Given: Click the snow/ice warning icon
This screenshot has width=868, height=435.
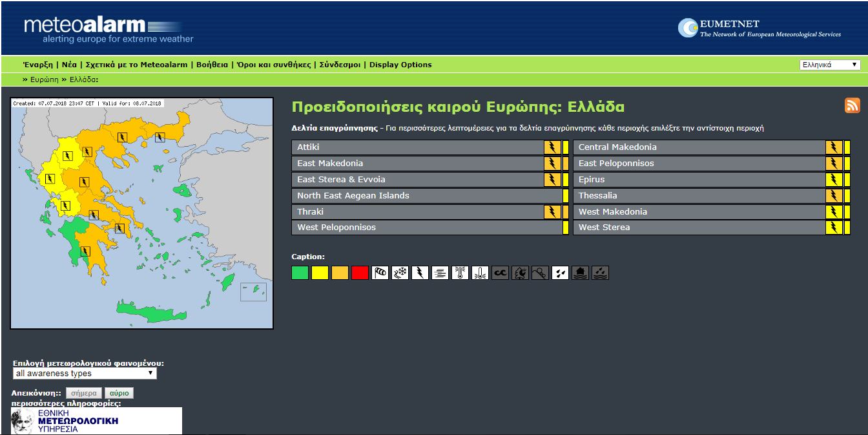Looking at the screenshot, I should [x=400, y=272].
